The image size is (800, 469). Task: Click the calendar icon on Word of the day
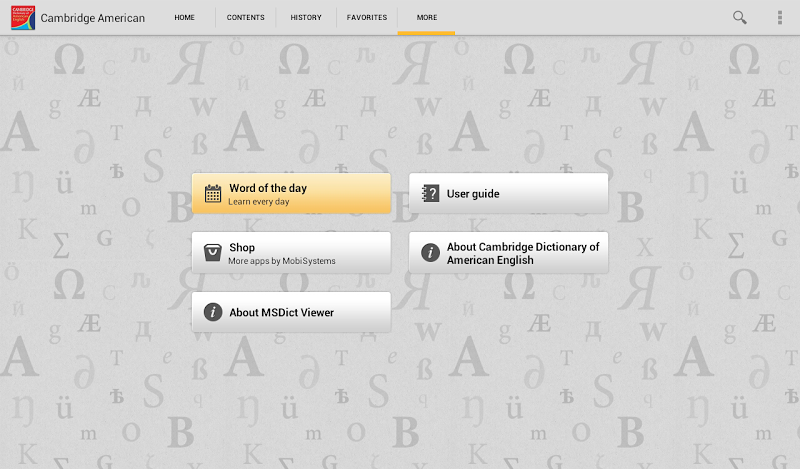pos(213,194)
